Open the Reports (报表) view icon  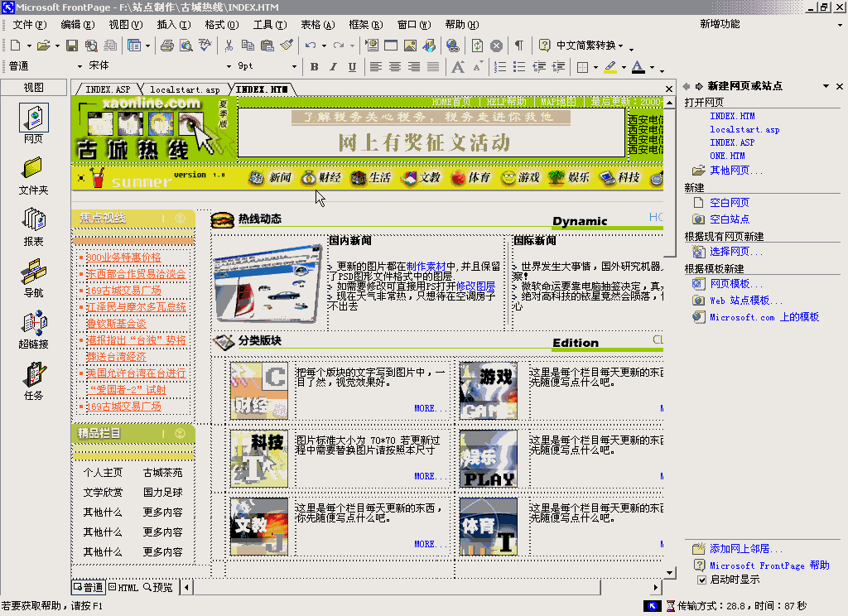pos(34,219)
